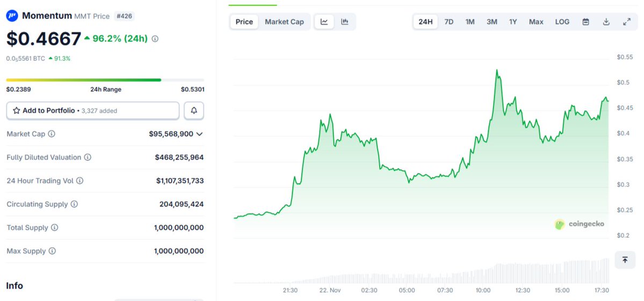
Task: Click info icon next to 24 Hour Trading Vol
Action: 79,181
